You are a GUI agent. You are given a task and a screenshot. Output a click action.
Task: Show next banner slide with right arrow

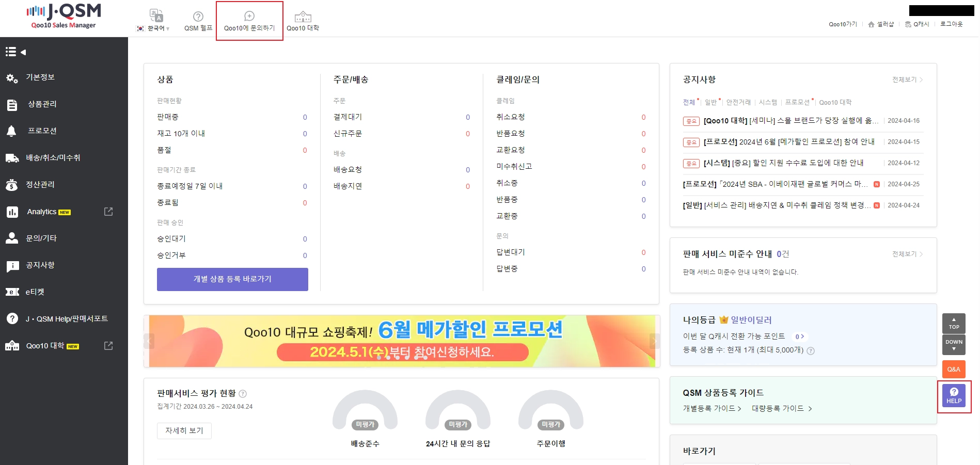(655, 341)
